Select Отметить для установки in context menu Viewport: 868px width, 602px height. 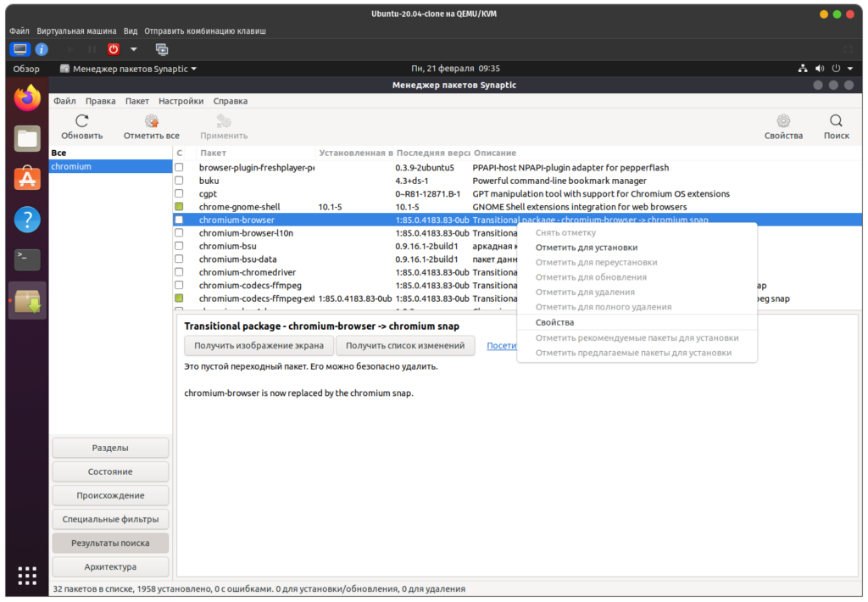click(586, 248)
